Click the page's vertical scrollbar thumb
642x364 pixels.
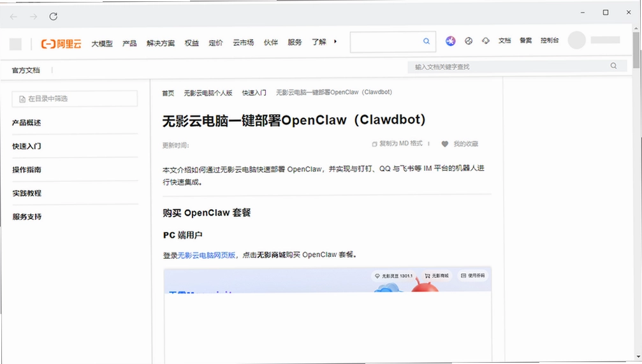click(x=636, y=49)
